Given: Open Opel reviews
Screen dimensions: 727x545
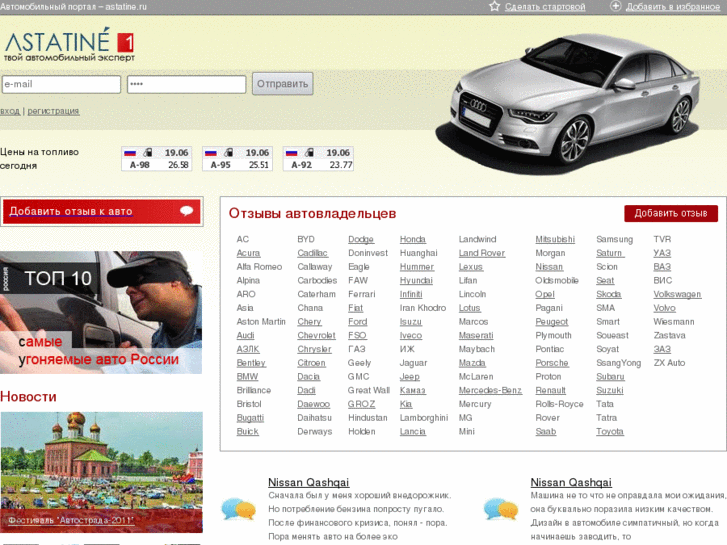Looking at the screenshot, I should [x=545, y=295].
